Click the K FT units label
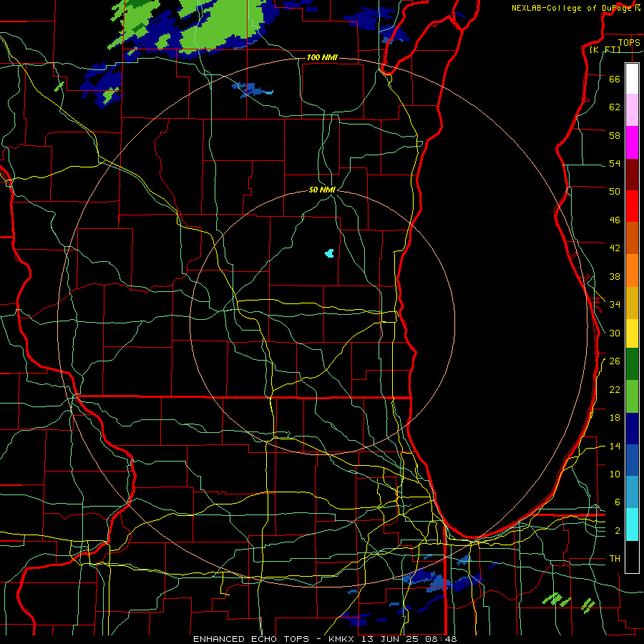This screenshot has height=644, width=644. click(605, 49)
